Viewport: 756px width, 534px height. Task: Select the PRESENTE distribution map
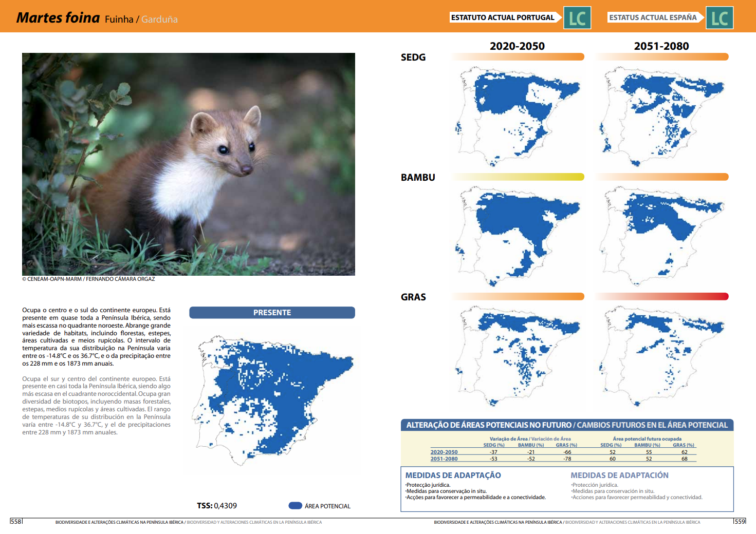(272, 398)
